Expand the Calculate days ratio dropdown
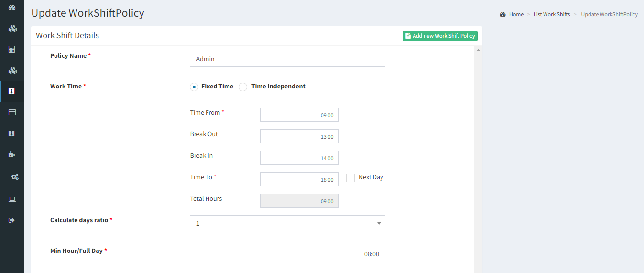644x273 pixels. coord(287,223)
